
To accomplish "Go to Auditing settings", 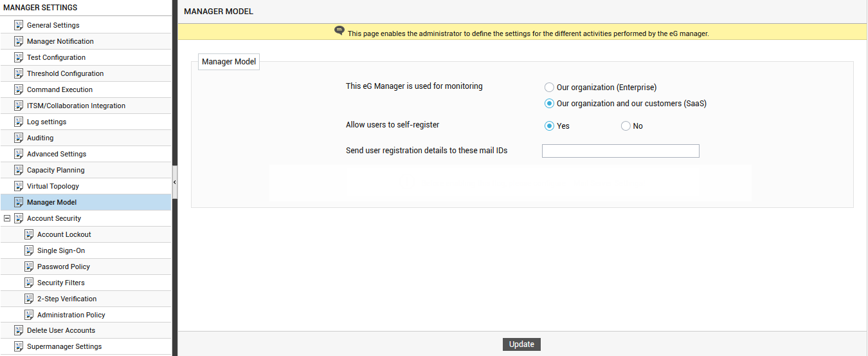I will (x=40, y=138).
